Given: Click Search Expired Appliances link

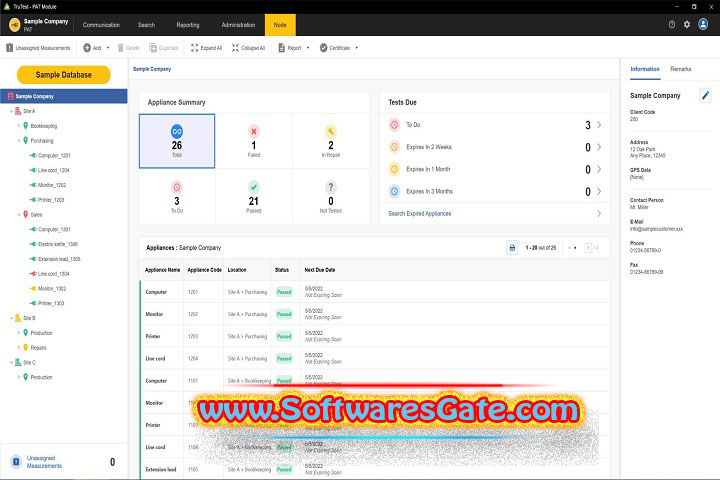Looking at the screenshot, I should [x=420, y=214].
